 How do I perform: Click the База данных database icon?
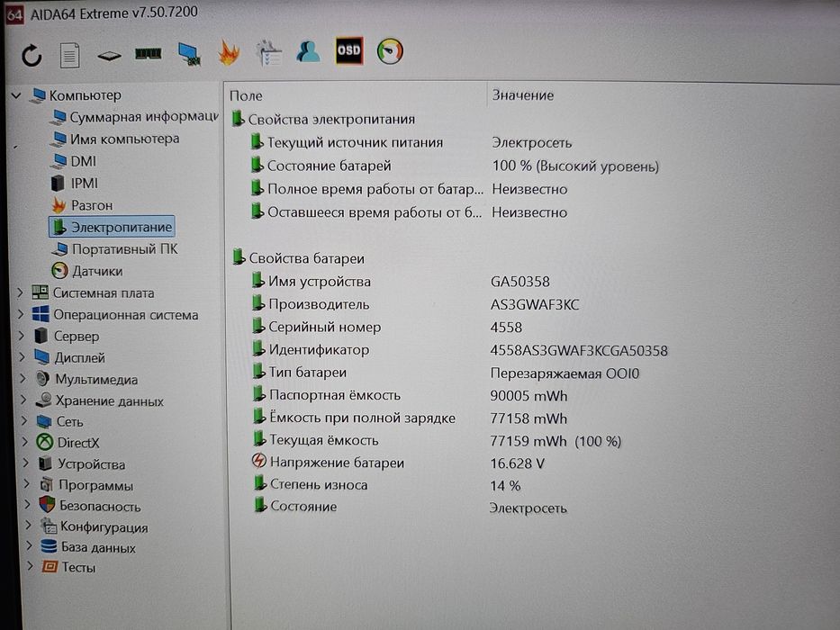tap(49, 546)
